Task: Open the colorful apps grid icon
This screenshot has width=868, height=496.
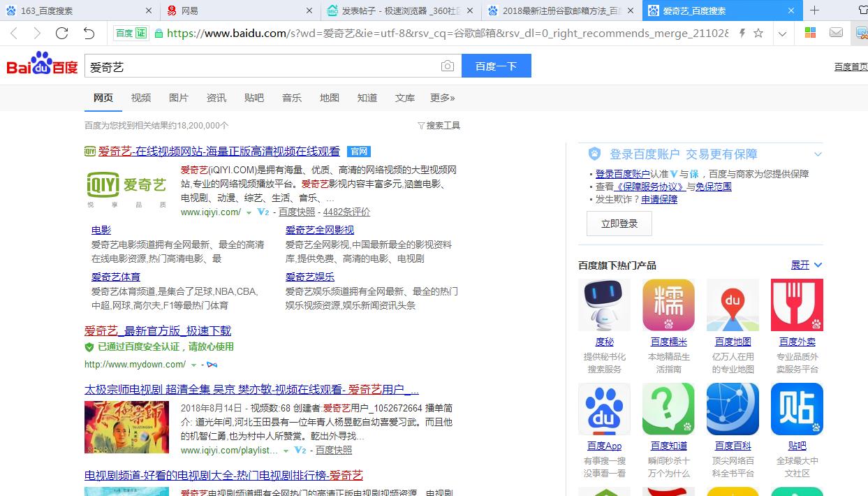Action: (x=811, y=33)
